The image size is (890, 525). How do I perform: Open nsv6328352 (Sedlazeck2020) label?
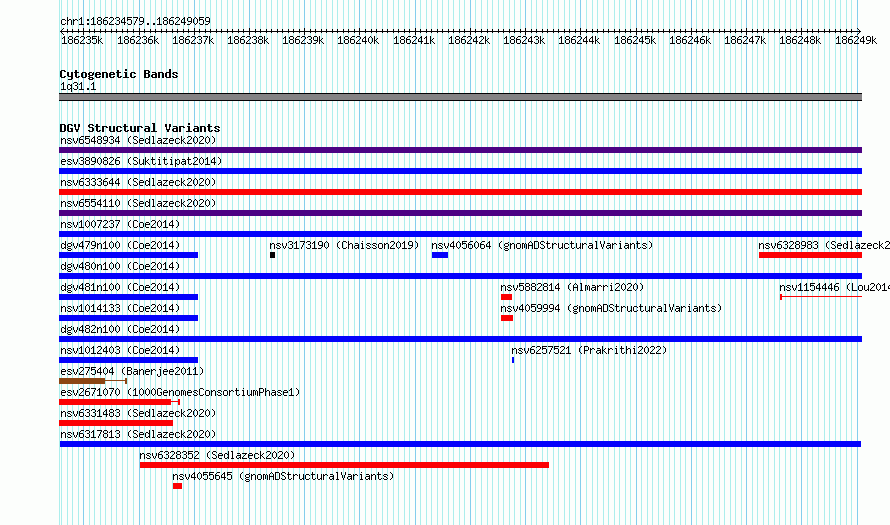217,455
